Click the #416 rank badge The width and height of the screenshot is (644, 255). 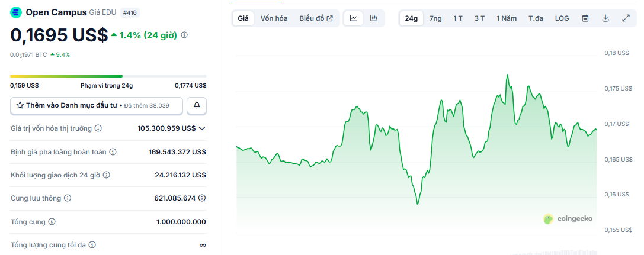tap(130, 12)
